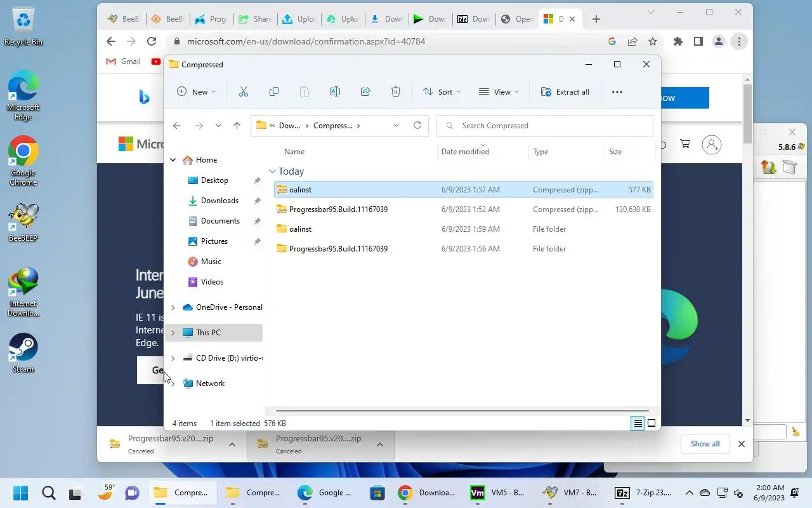Click Show all downloads button
Screen dimensions: 812x508
click(705, 444)
